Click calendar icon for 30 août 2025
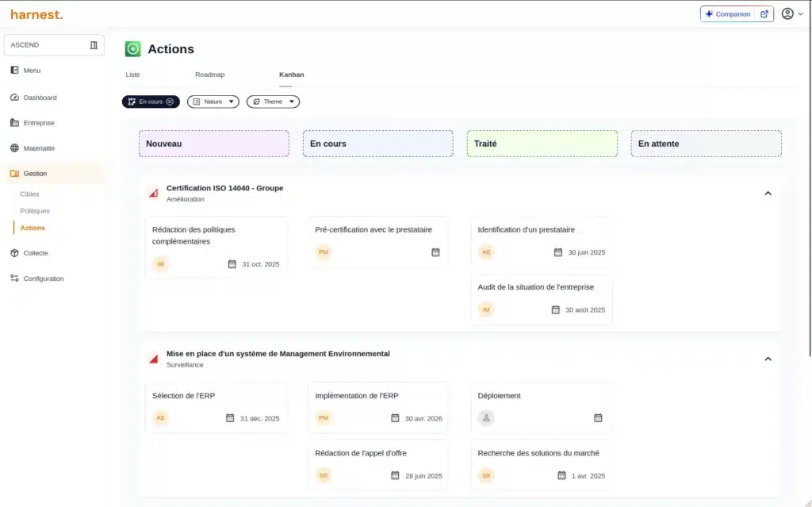The width and height of the screenshot is (812, 507). coord(555,309)
